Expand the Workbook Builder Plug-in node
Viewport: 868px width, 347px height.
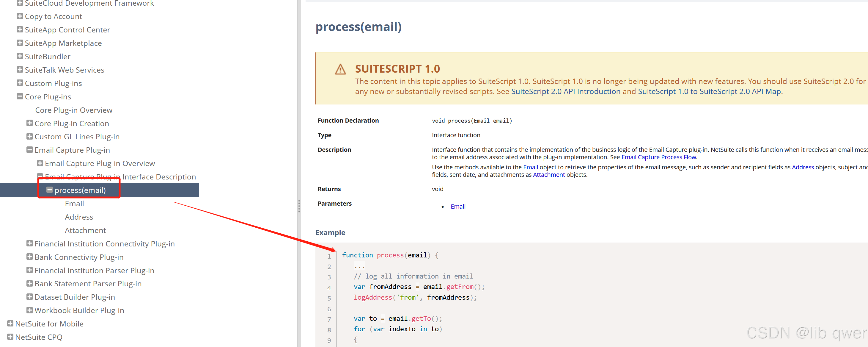[30, 310]
